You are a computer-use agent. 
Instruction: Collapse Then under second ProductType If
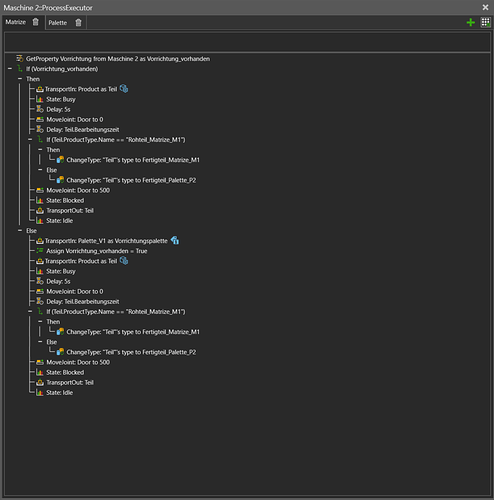(x=40, y=321)
